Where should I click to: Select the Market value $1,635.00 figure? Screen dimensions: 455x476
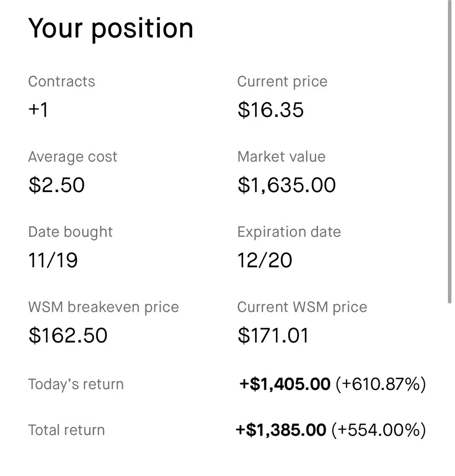point(287,185)
